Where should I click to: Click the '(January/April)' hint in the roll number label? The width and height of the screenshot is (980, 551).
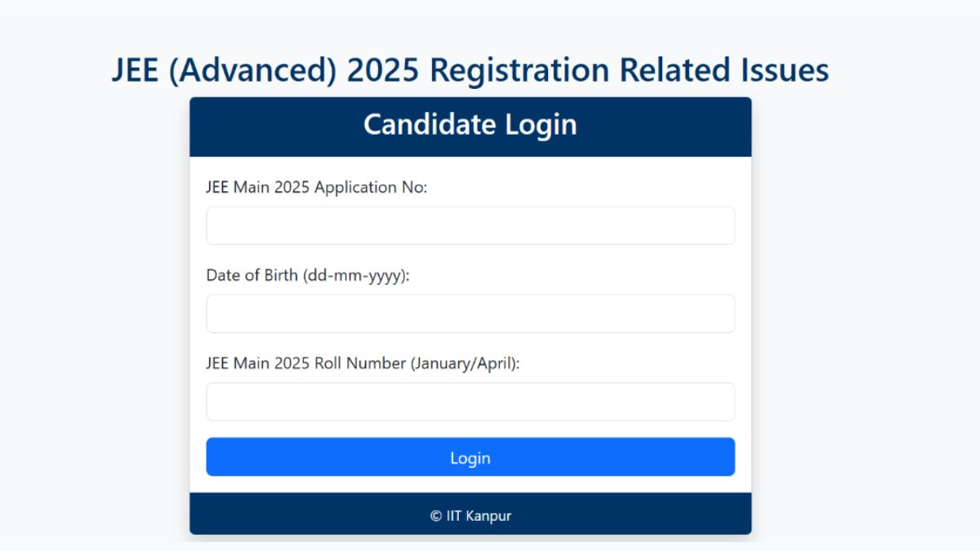[x=465, y=363]
